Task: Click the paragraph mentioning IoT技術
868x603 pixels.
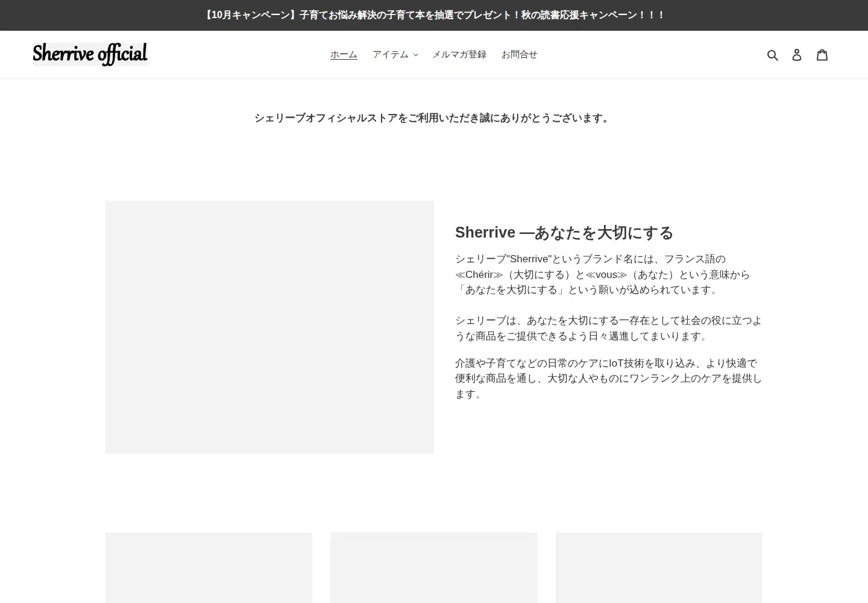Action: (609, 379)
